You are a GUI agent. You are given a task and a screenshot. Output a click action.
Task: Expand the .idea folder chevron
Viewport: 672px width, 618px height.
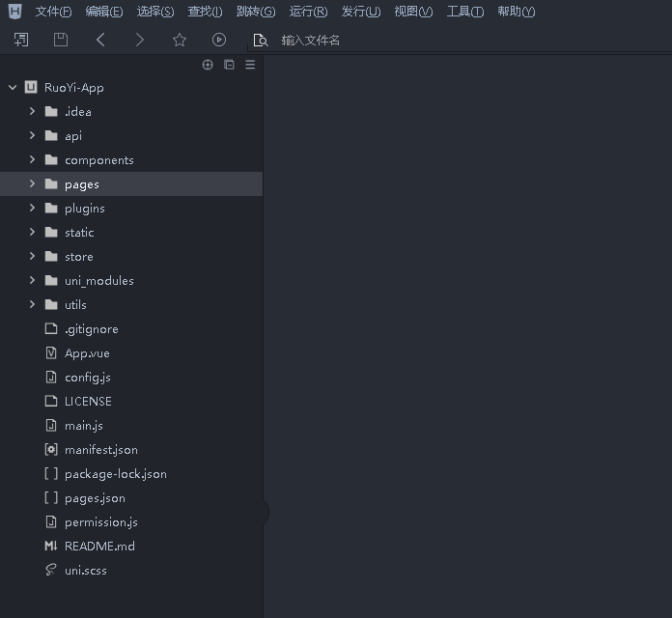[32, 111]
